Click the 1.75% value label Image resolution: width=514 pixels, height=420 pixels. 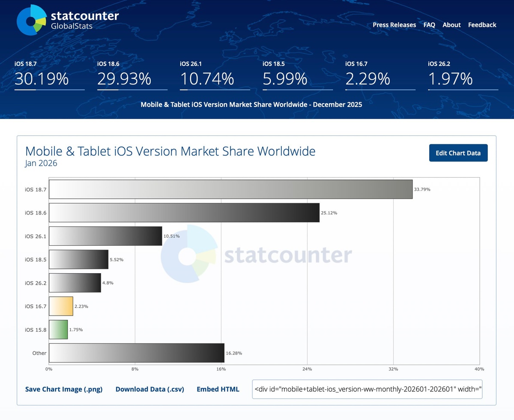point(76,330)
